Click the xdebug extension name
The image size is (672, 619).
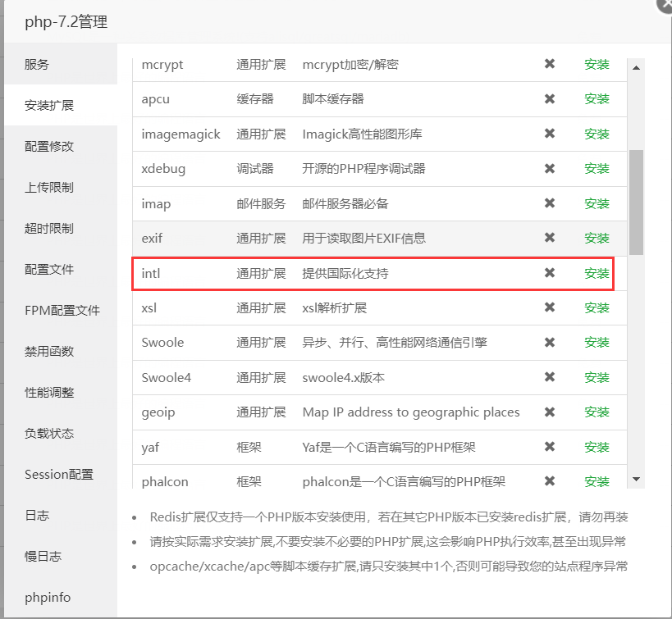click(163, 169)
